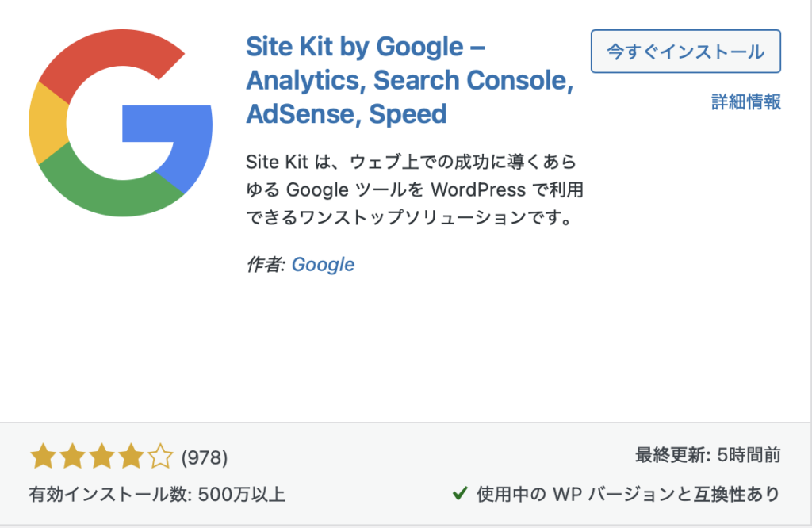Viewport: 812px width, 528px height.
Task: Click the first gold rating star
Action: pyautogui.click(x=41, y=457)
